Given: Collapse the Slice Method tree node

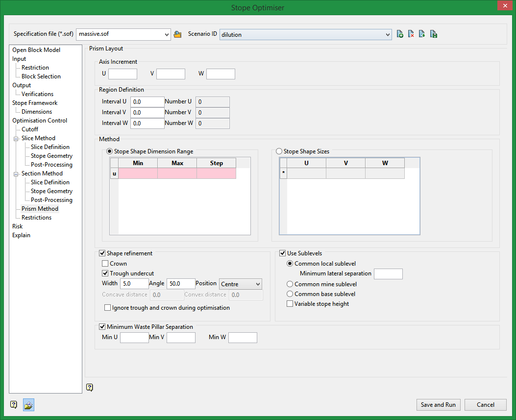Looking at the screenshot, I should click(x=16, y=139).
